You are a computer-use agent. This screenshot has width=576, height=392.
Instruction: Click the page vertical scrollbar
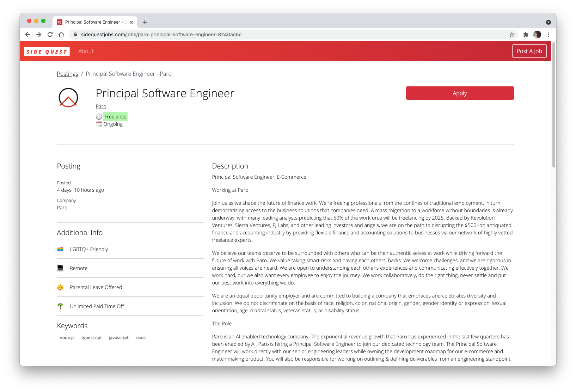pyautogui.click(x=554, y=105)
